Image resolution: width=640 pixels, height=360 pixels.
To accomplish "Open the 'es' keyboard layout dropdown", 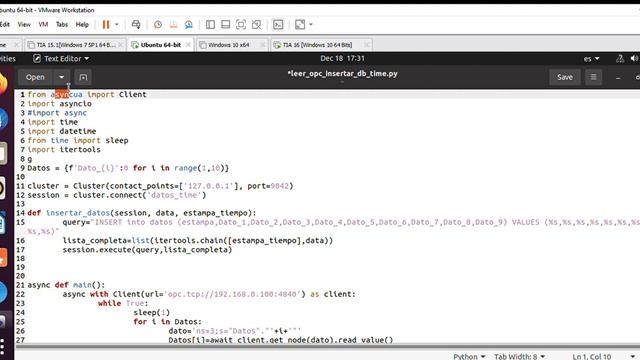I will [591, 59].
